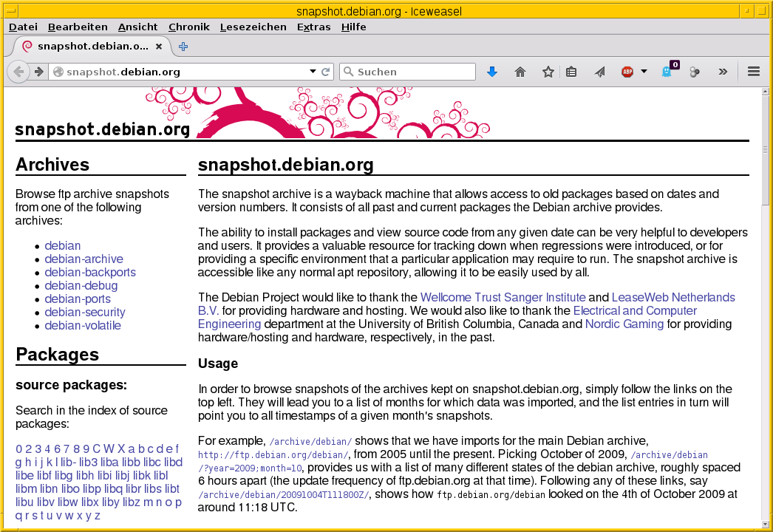Viewport: 773px width, 532px height.
Task: Close the snapshot.debian.org tab
Action: (x=158, y=47)
